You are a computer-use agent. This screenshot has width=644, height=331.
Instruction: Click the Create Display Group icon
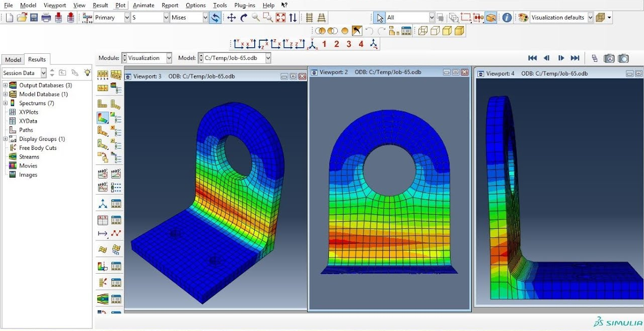[x=394, y=31]
